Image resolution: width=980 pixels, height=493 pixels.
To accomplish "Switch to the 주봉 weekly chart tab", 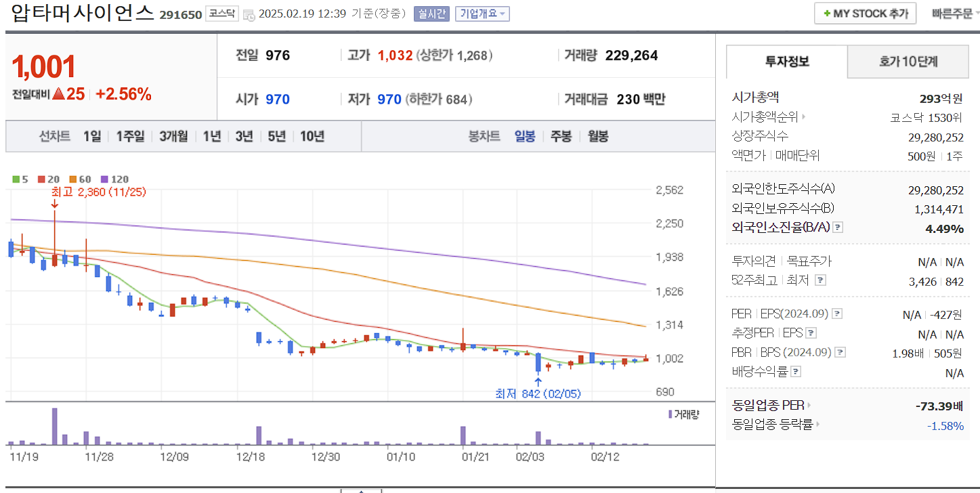I will [561, 136].
